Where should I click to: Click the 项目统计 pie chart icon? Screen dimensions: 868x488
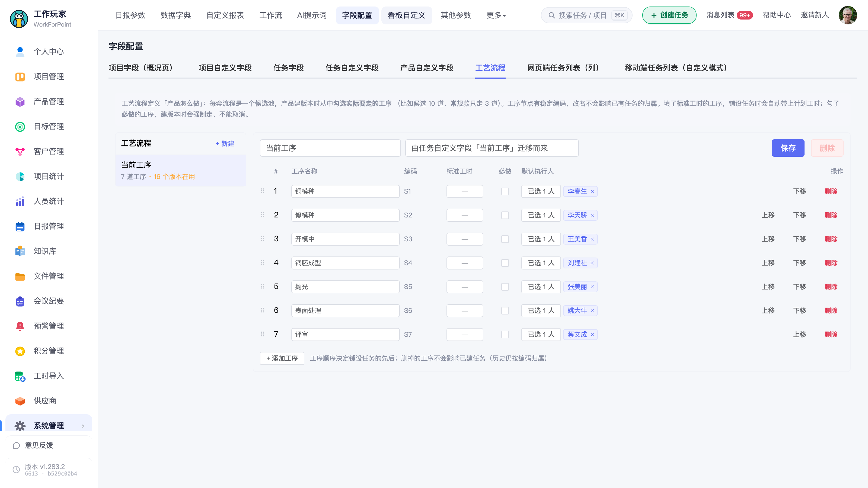[20, 176]
